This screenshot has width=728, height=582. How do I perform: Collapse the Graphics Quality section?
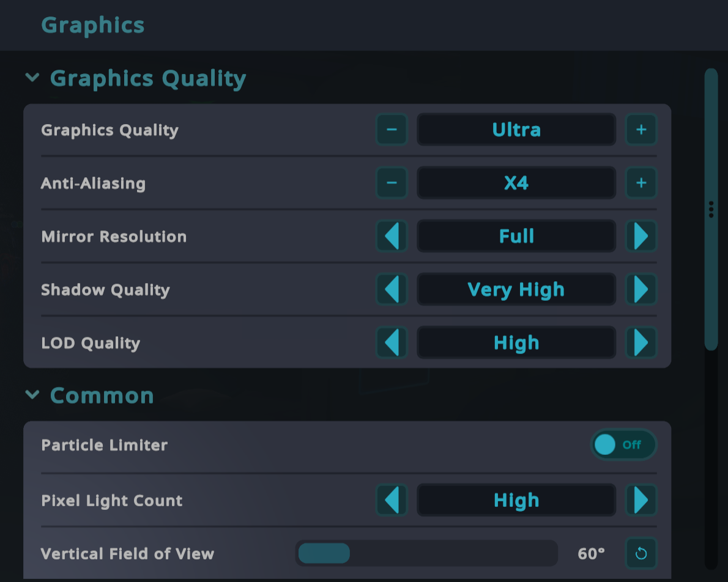(32, 78)
